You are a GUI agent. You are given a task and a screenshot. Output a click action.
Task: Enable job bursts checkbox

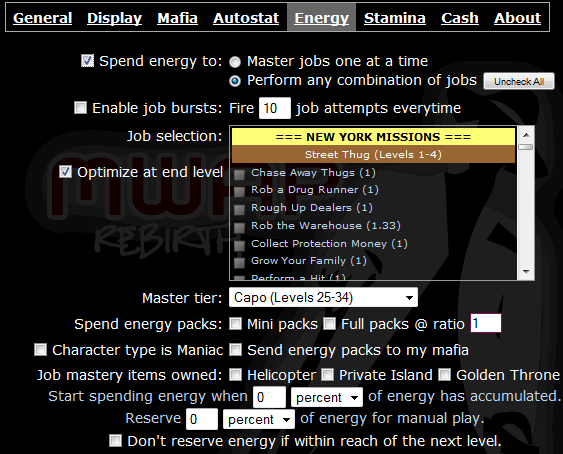pos(80,107)
